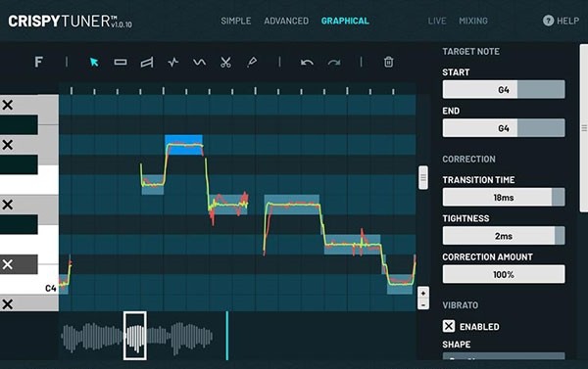The image size is (588, 369).
Task: Select the note block at the far right bottom
Action: pyautogui.click(x=400, y=284)
